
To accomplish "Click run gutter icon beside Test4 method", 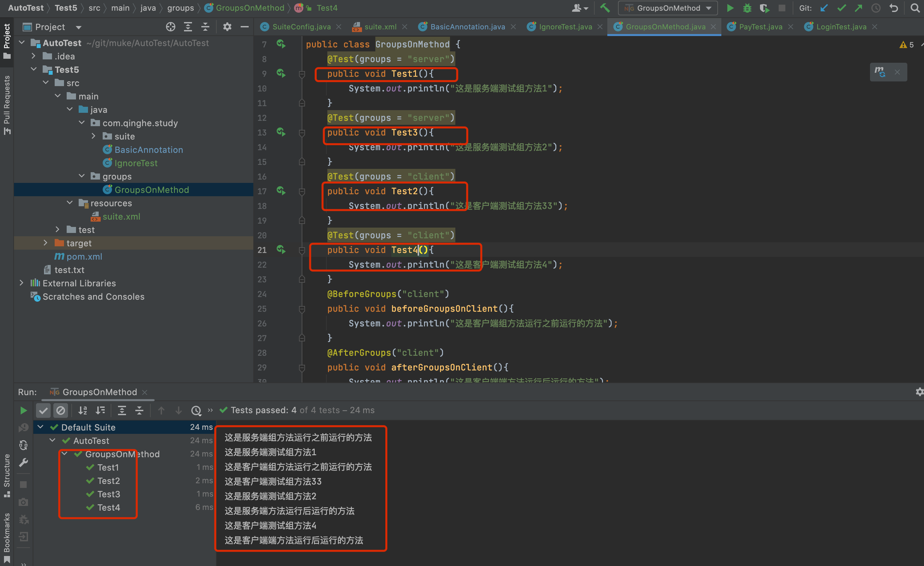I will (x=281, y=249).
